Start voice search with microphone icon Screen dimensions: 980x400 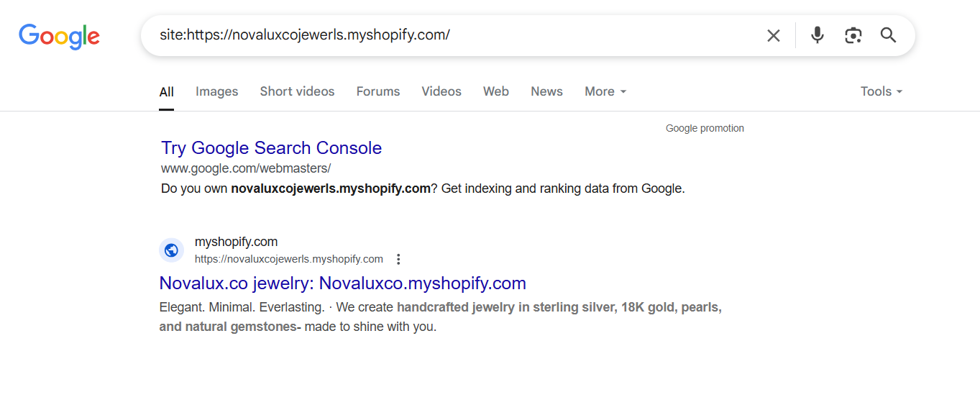[817, 35]
